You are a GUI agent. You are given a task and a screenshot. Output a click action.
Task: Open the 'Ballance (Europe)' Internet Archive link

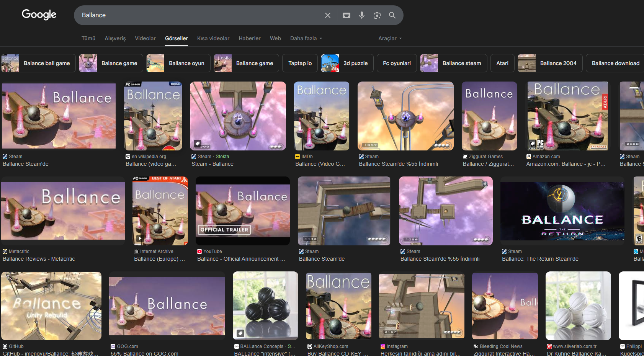tap(160, 259)
